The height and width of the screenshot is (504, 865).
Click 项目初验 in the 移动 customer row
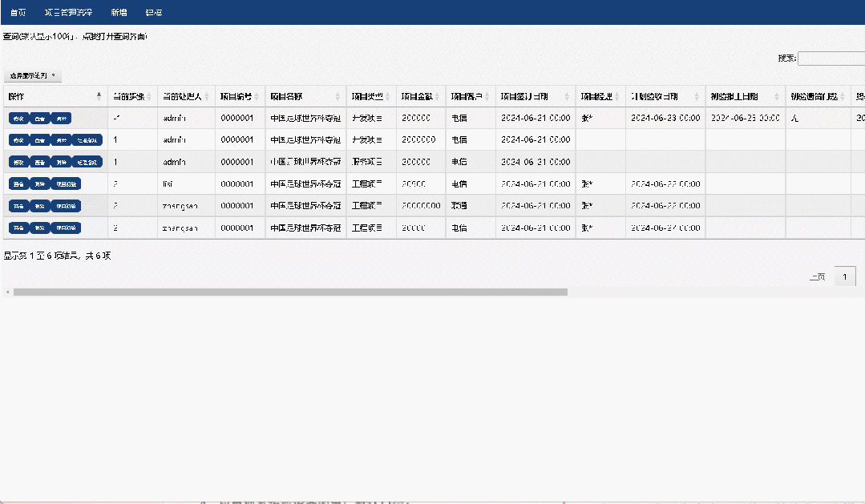tap(67, 206)
